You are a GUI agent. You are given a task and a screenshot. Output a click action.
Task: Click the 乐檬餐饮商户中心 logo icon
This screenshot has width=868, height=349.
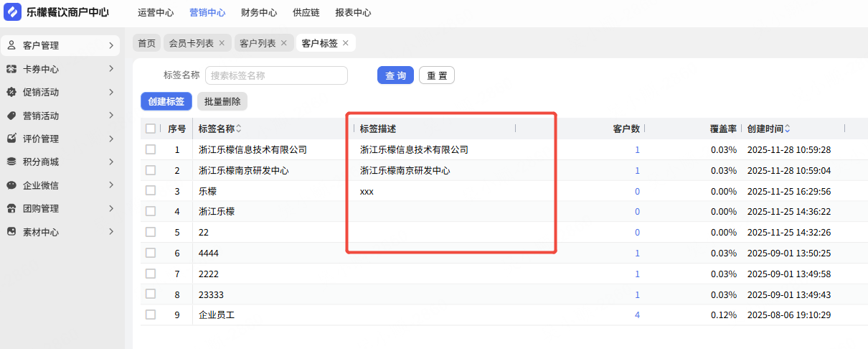(x=13, y=12)
